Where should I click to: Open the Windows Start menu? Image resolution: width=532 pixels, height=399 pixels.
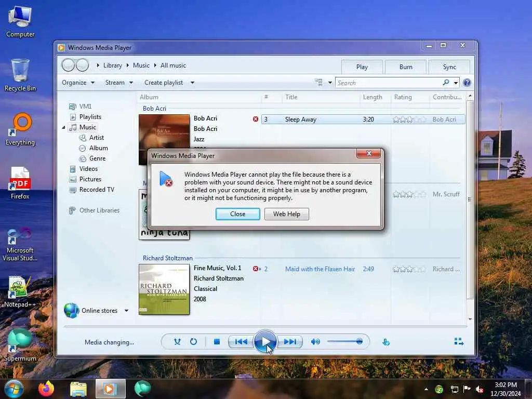(14, 389)
